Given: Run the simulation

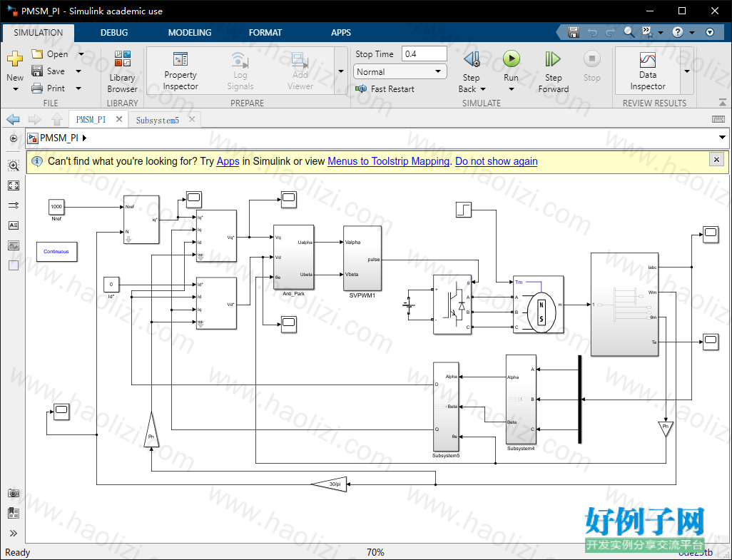Looking at the screenshot, I should [x=511, y=58].
